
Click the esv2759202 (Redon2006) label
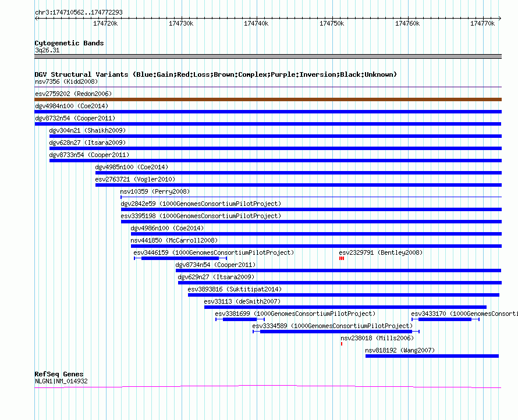(73, 94)
